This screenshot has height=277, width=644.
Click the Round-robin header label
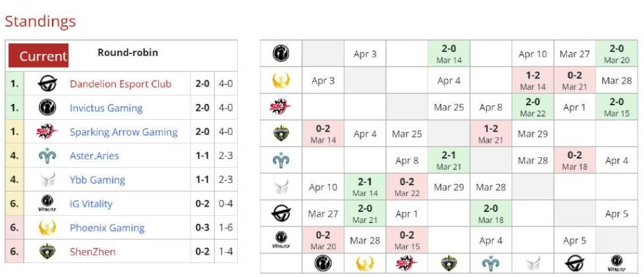coord(128,53)
